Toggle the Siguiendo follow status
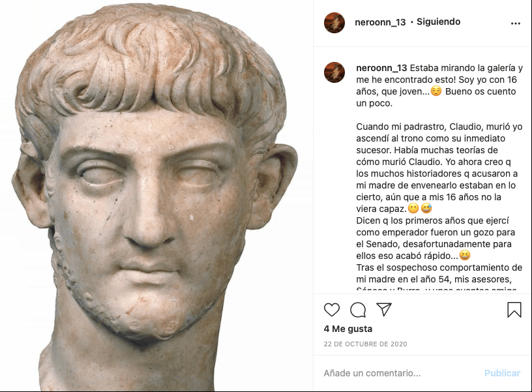This screenshot has width=532, height=392. coord(438,22)
